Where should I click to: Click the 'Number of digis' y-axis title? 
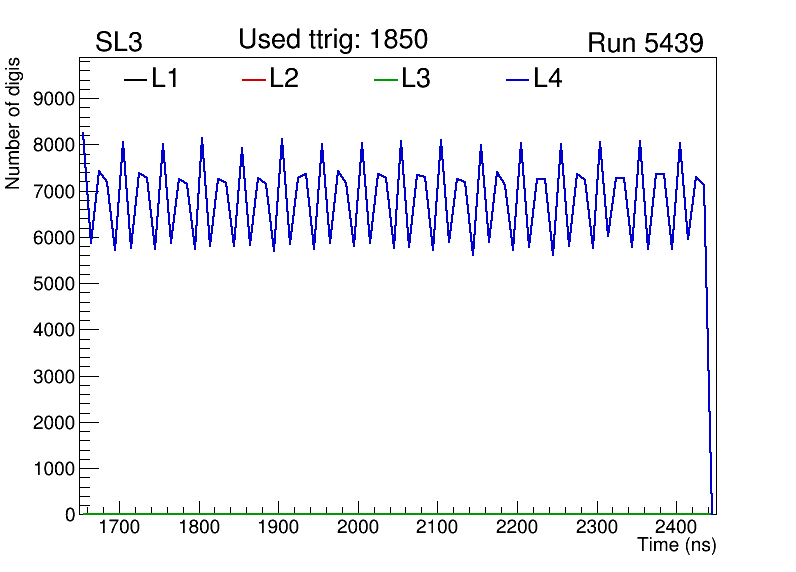(14, 122)
